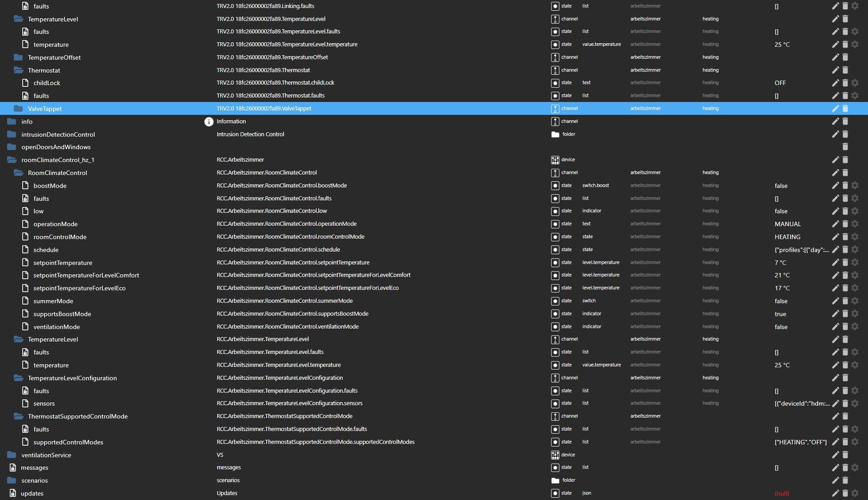The image size is (868, 500).
Task: Expand the scenarios folder
Action: point(12,480)
